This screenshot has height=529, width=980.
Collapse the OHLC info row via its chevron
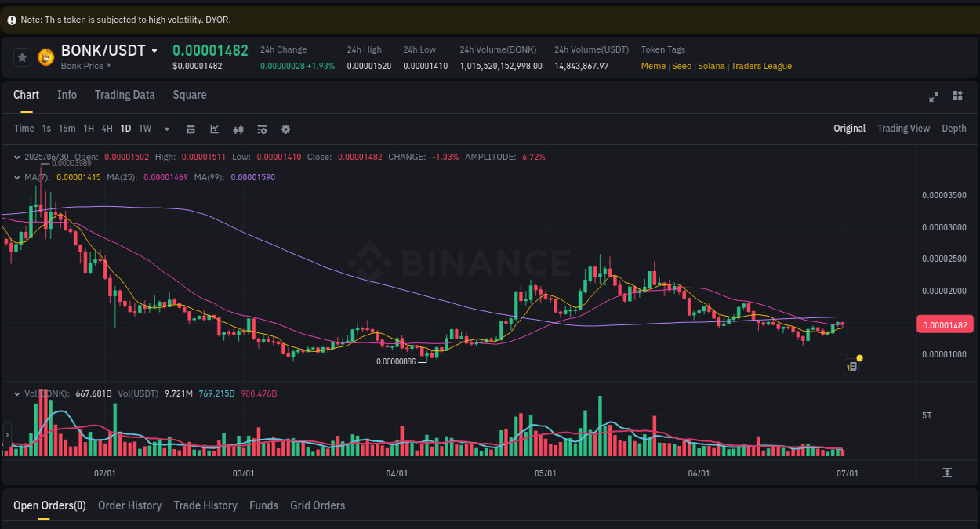click(x=16, y=157)
